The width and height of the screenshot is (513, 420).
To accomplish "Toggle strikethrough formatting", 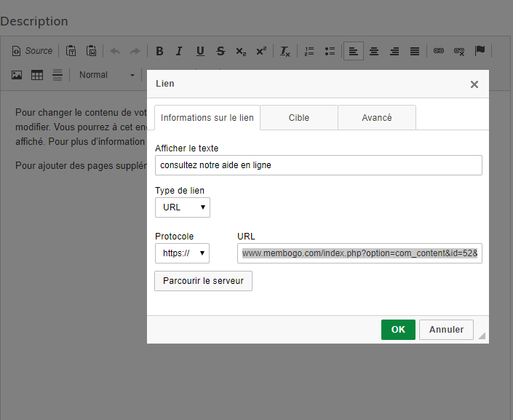I will [x=220, y=51].
